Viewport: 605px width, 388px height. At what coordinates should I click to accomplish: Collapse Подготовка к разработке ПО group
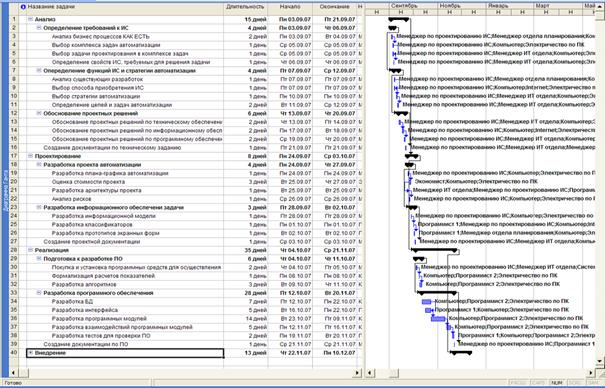tap(39, 259)
